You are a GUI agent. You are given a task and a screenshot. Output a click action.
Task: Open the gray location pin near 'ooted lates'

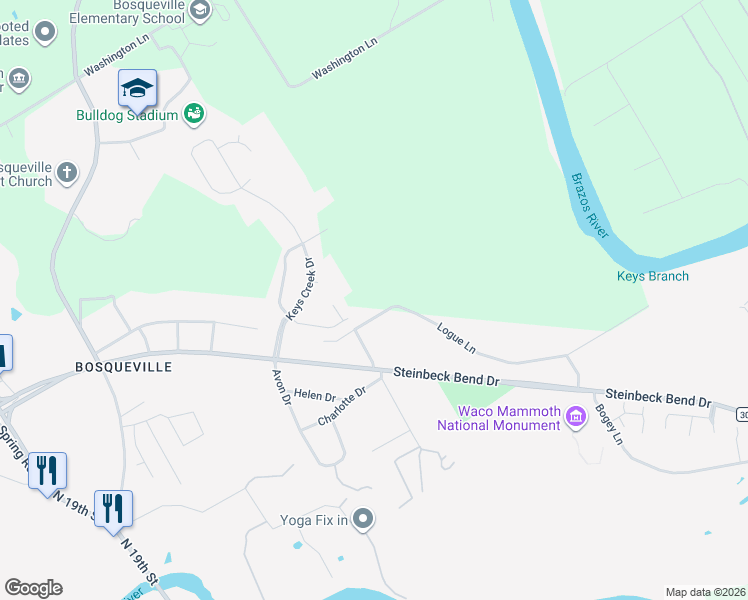tap(46, 32)
